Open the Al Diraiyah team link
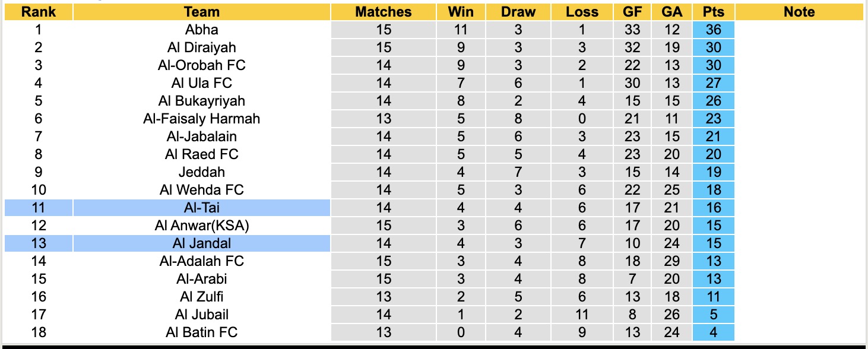The height and width of the screenshot is (349, 868). 201,47
